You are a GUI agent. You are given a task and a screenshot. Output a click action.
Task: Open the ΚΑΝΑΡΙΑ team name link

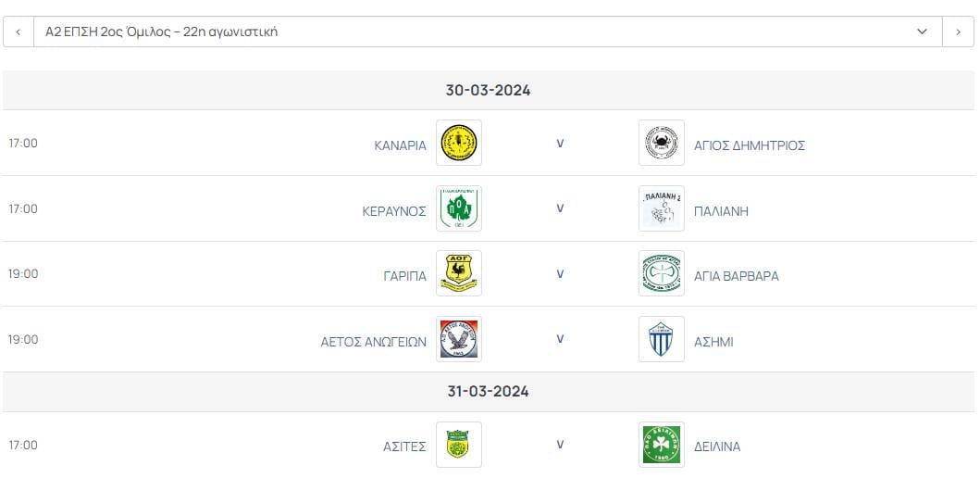400,145
